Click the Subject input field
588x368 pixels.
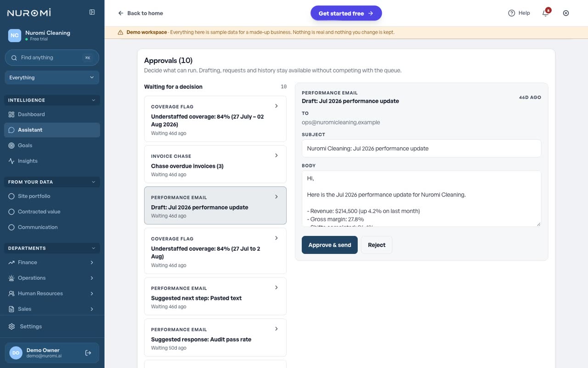coord(421,149)
